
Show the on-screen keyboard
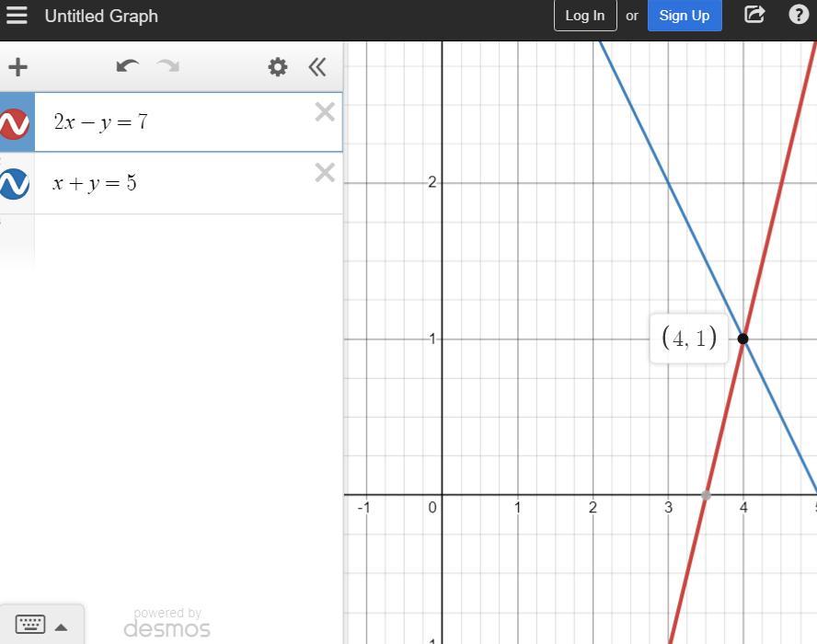(30, 624)
